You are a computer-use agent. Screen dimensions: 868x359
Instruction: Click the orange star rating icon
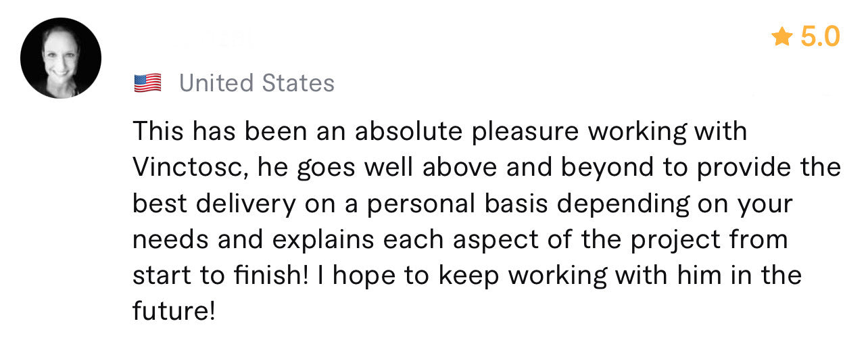coord(782,37)
